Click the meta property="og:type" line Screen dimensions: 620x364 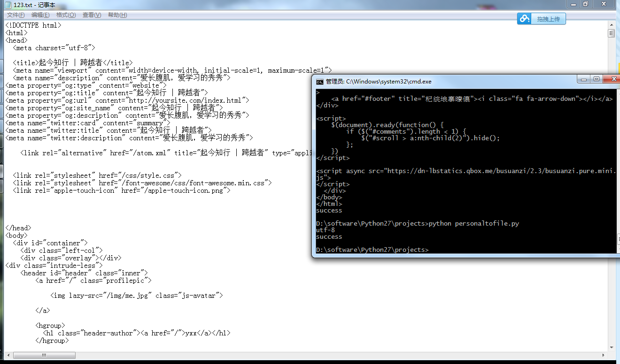[86, 85]
